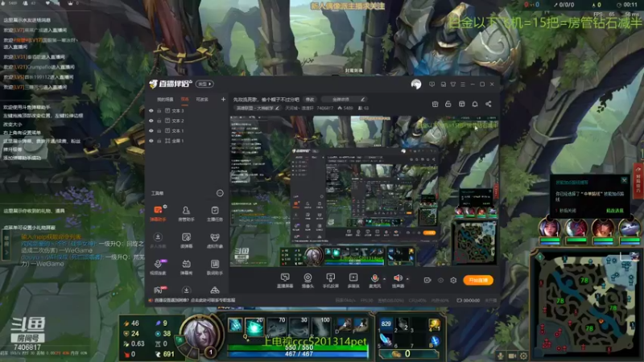The width and height of the screenshot is (644, 362).
Task: Click the share icon in the top toolbar
Action: 489,104
